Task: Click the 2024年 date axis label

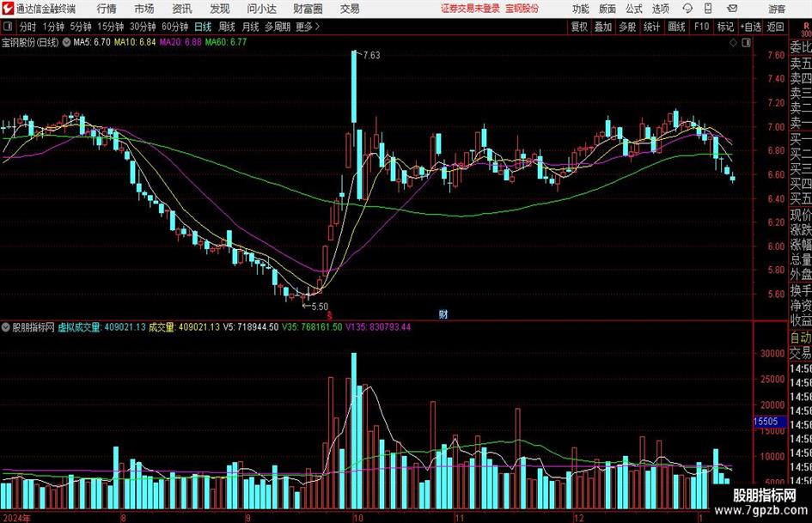Action: click(x=16, y=518)
